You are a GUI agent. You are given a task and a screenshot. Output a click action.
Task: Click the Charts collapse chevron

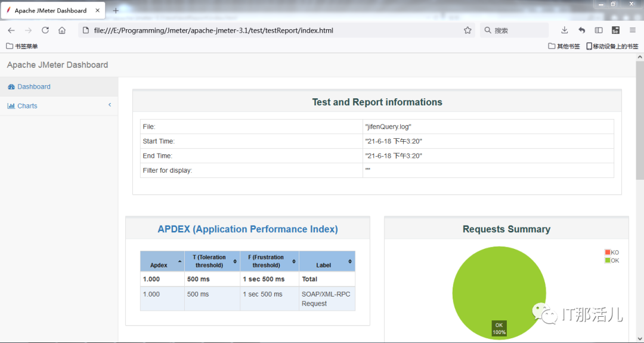(x=110, y=105)
